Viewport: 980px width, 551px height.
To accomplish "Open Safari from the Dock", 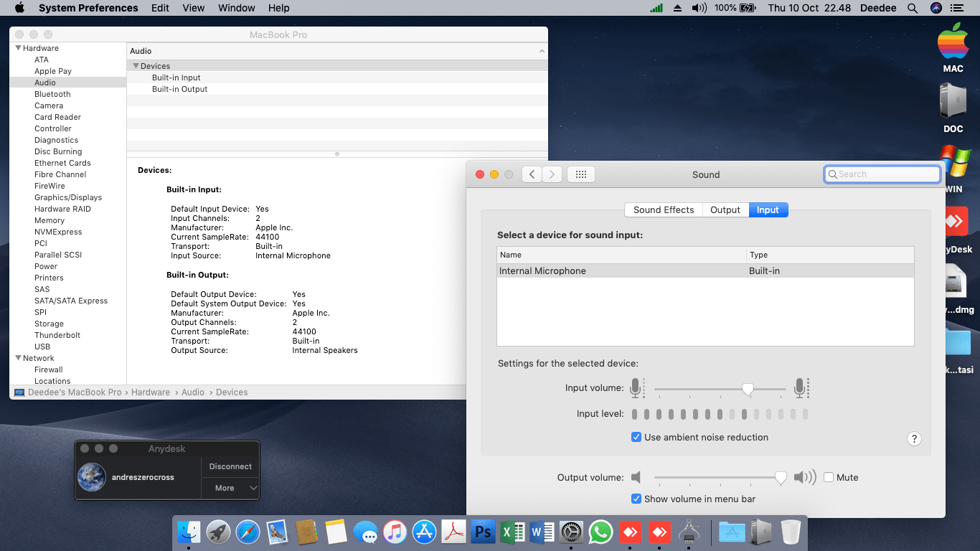I will [x=248, y=532].
